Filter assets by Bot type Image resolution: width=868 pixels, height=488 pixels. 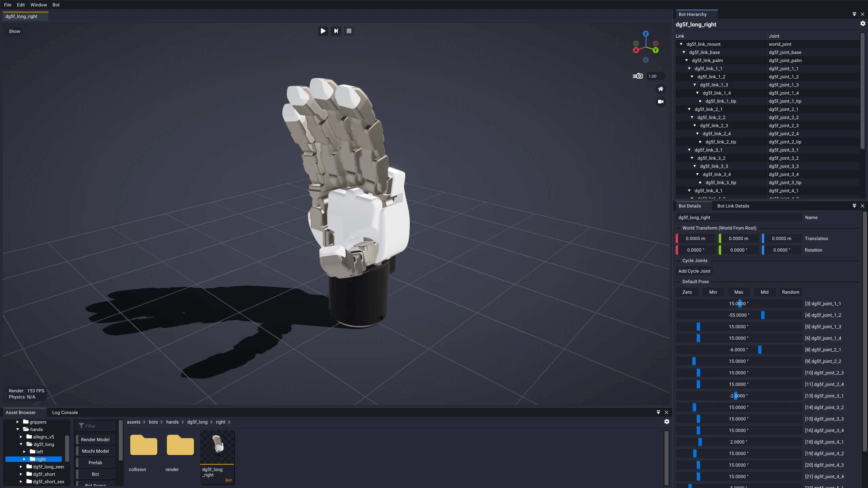tap(95, 474)
